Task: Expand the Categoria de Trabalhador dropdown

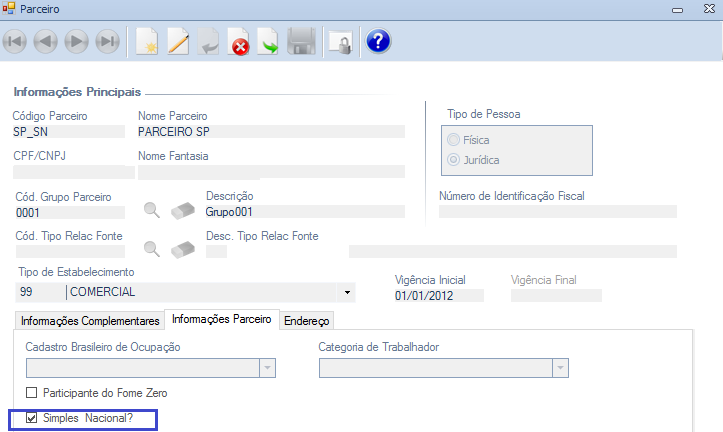Action: tap(560, 368)
